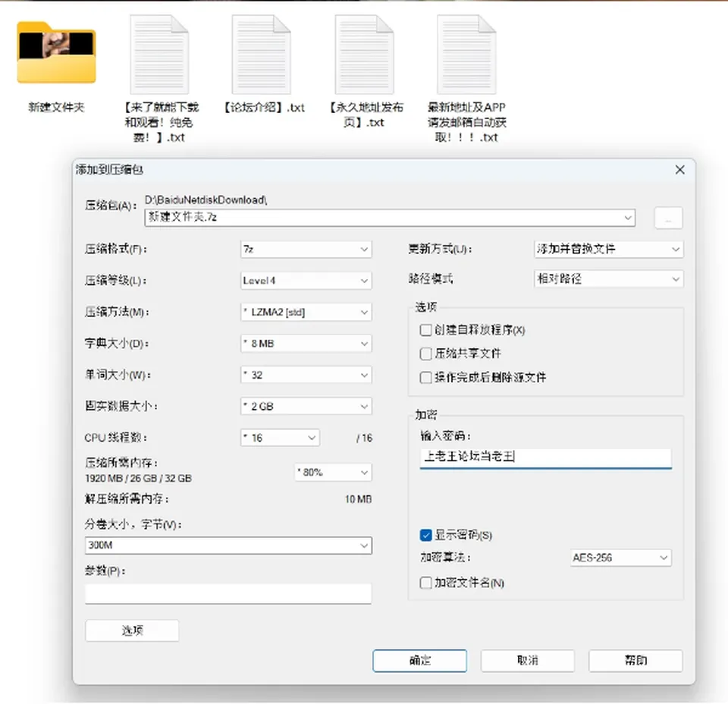Click the 输入密码 password field
This screenshot has width=728, height=704.
click(x=545, y=458)
